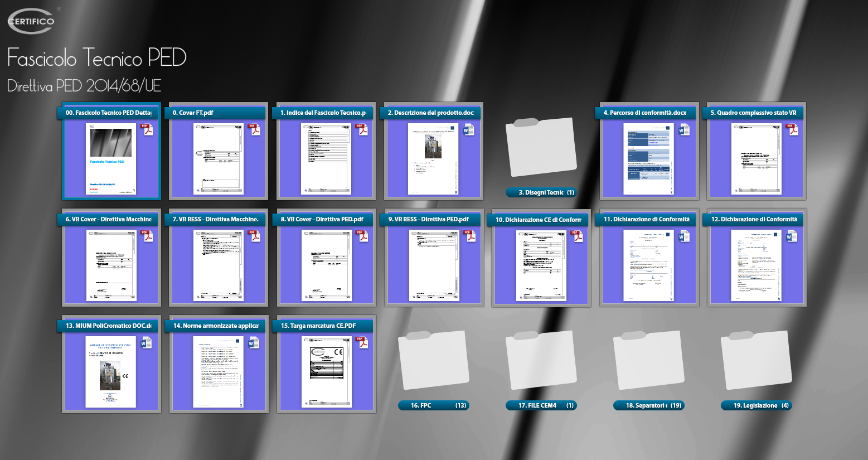
Task: Open the 17. FILE CEM4 folder
Action: pos(540,360)
